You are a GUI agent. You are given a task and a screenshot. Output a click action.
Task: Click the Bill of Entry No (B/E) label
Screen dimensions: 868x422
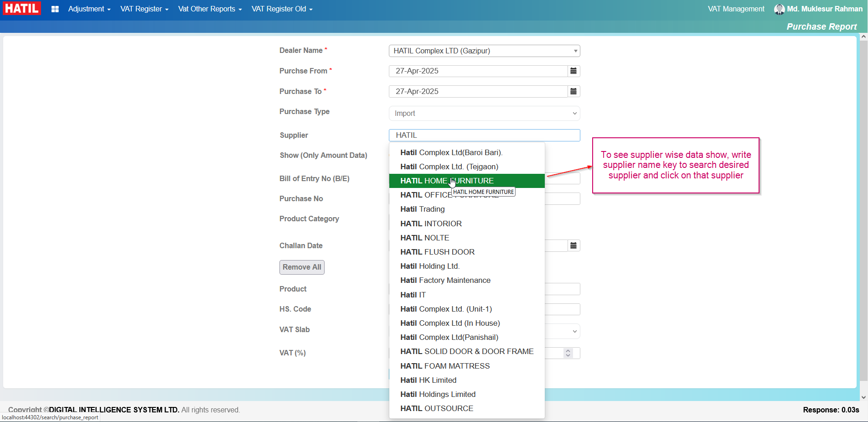click(x=315, y=179)
